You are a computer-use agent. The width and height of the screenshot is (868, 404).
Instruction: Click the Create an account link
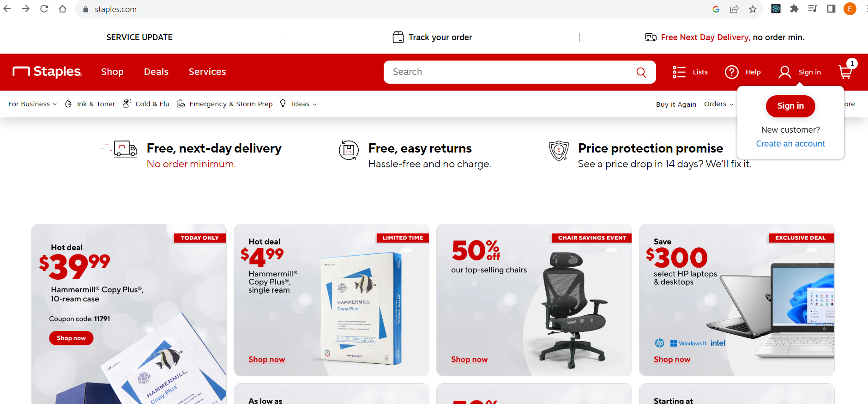click(790, 144)
